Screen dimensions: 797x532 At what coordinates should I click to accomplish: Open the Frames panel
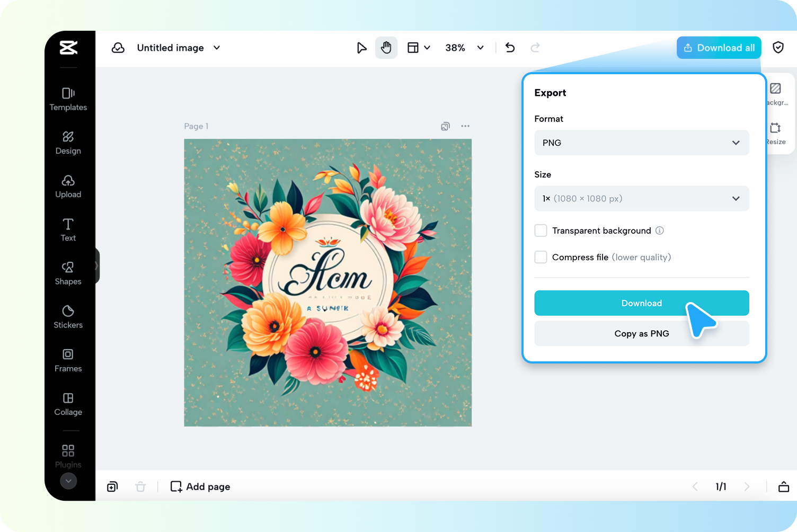[68, 361]
